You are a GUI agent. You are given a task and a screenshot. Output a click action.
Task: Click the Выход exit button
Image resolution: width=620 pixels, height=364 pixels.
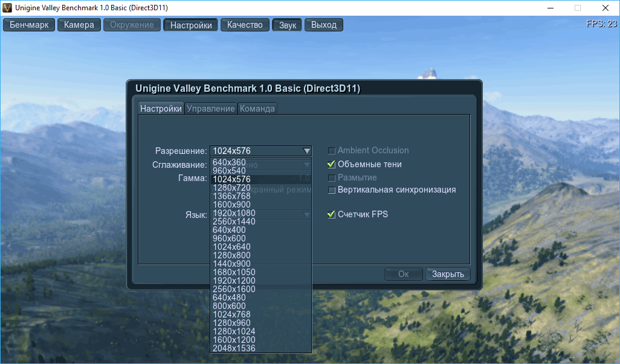point(324,25)
